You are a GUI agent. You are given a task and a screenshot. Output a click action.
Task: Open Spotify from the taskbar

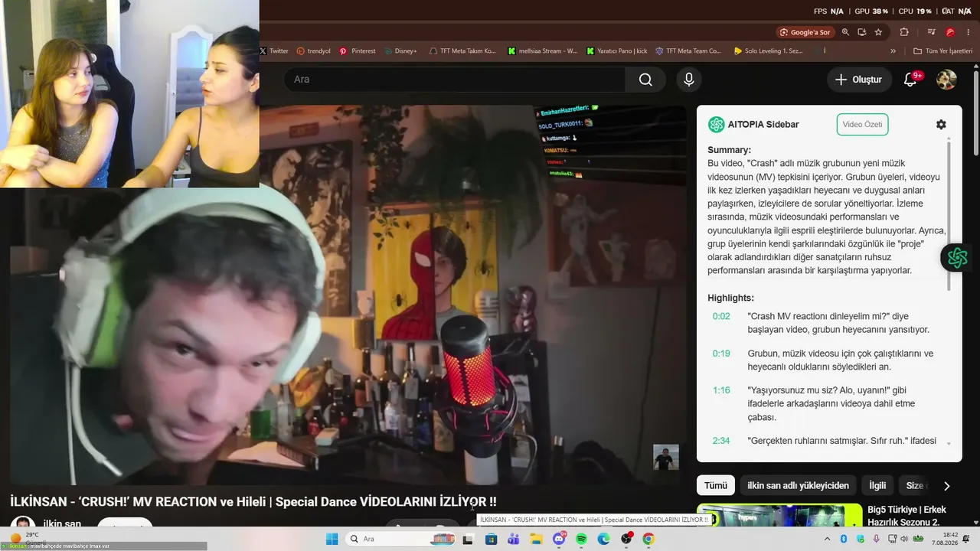[581, 539]
